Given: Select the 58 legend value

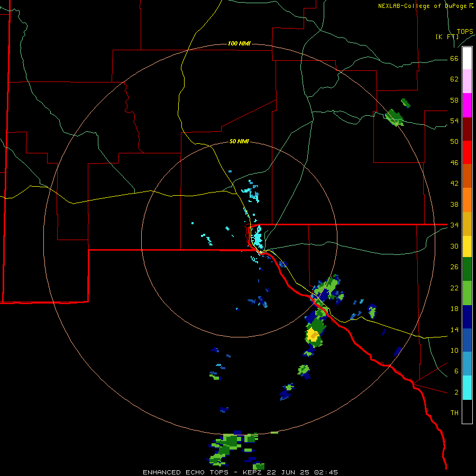Looking at the screenshot, I should coord(454,100).
